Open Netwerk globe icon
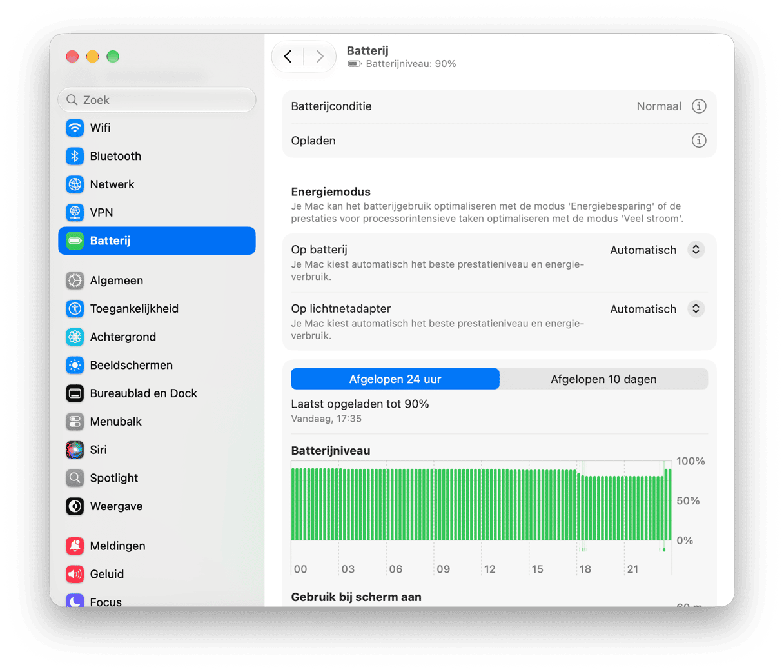784x672 pixels. coord(75,184)
